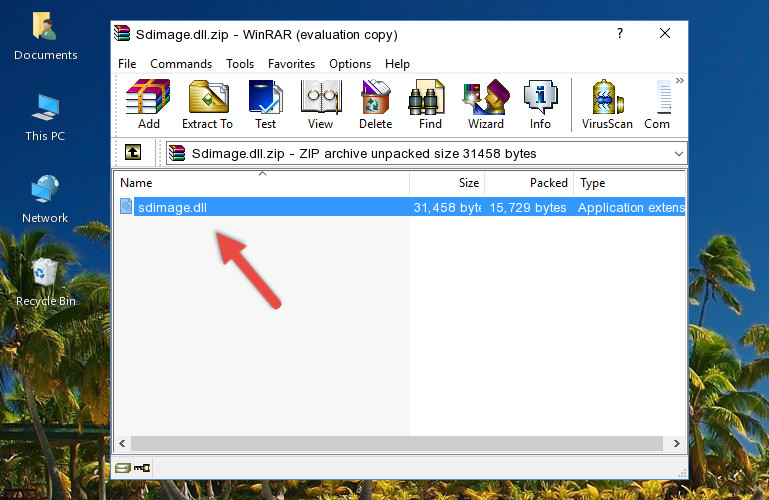
Task: Open the Tools menu
Action: click(x=240, y=64)
